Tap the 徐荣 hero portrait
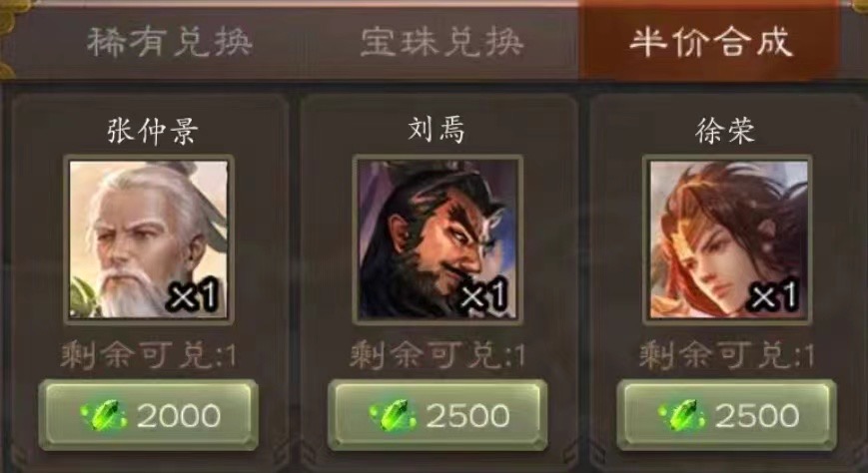Image resolution: width=868 pixels, height=473 pixels. pyautogui.click(x=727, y=238)
